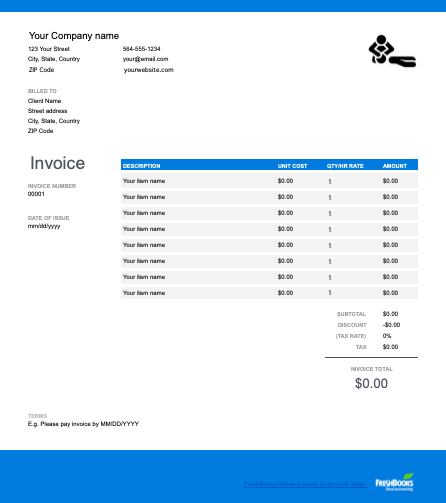Click the yourwebsite.com text
Viewport: 446px width, 503px height.
(149, 70)
